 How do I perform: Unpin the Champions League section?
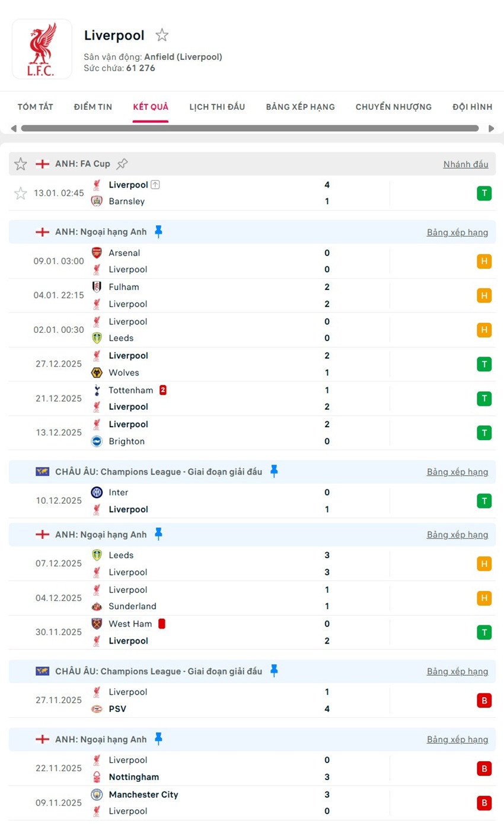[273, 472]
